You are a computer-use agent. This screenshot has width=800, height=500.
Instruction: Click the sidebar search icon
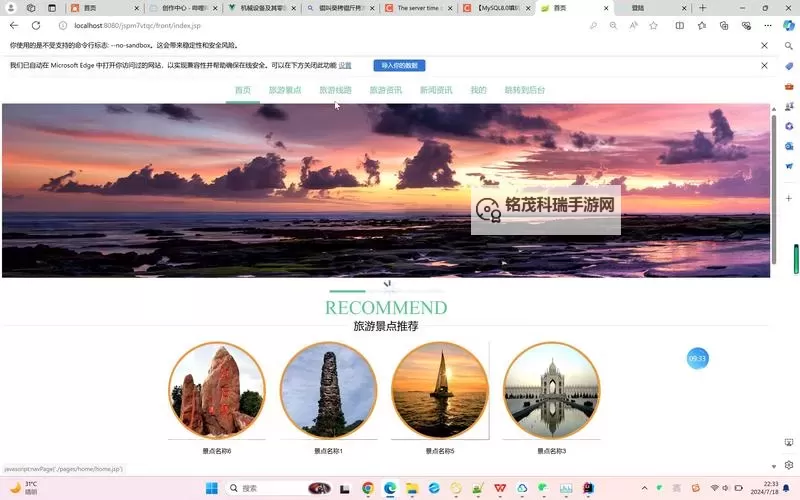789,46
